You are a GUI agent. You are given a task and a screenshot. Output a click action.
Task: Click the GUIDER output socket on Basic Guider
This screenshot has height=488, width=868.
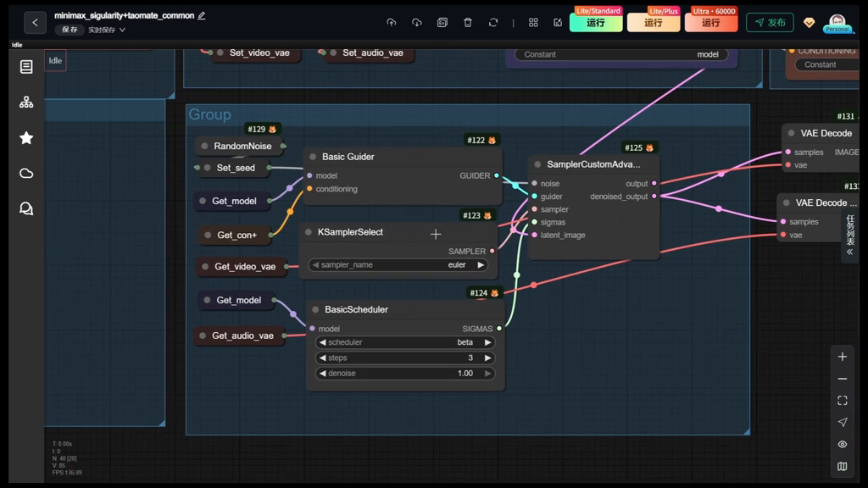pyautogui.click(x=497, y=176)
